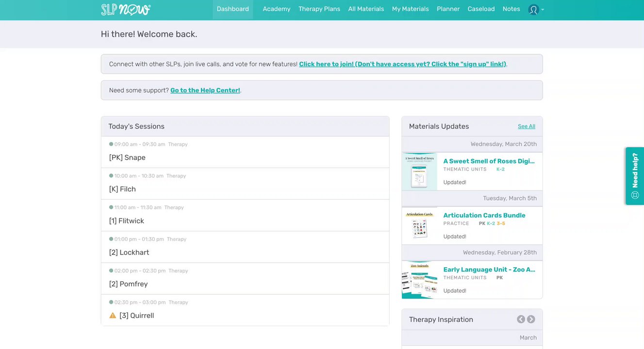644x349 pixels.
Task: Navigate to the Caseload page
Action: click(481, 9)
